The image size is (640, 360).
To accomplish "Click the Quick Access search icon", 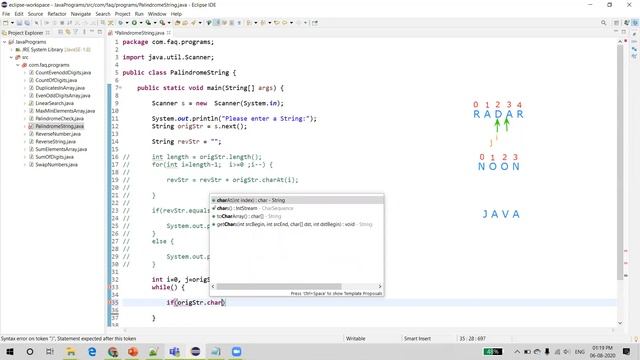I will 603,23.
